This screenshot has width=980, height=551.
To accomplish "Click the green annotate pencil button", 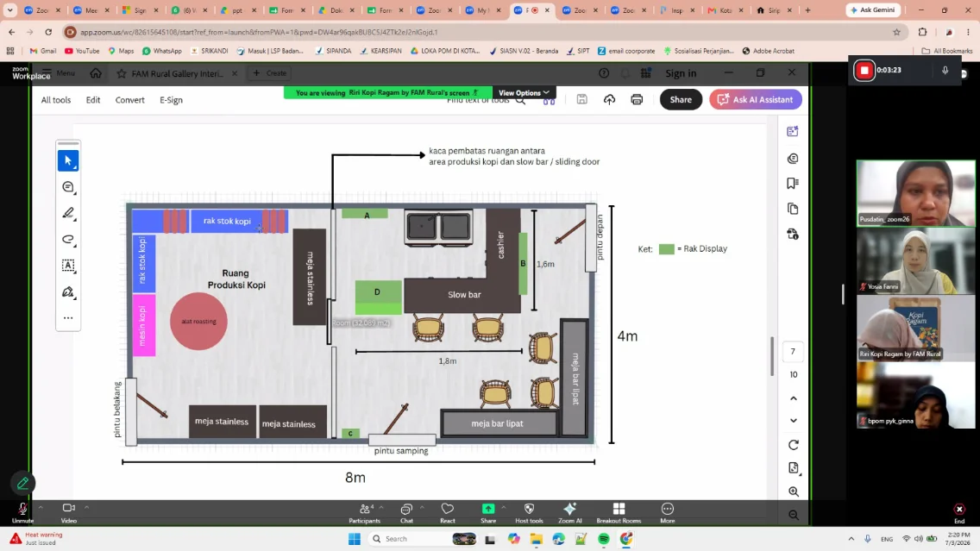I will (x=23, y=483).
